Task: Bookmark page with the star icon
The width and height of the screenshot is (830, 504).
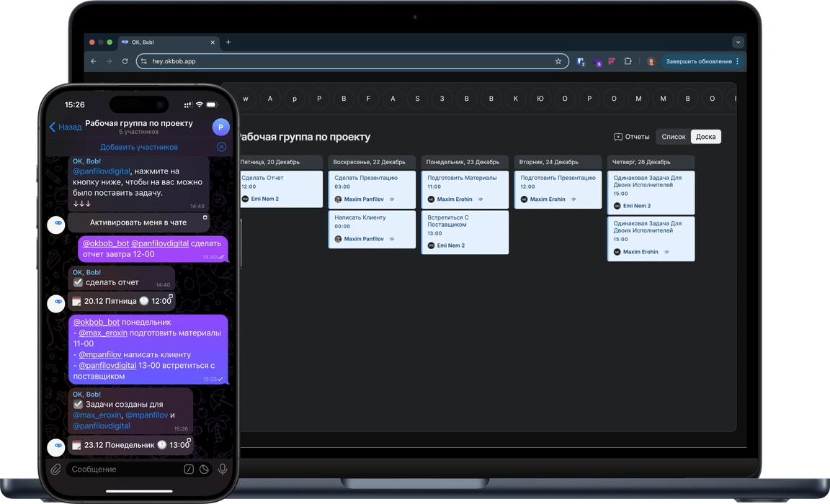Action: (558, 62)
